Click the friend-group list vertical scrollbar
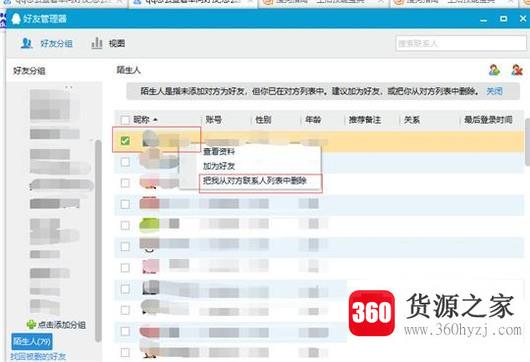The image size is (530, 362). (98, 241)
